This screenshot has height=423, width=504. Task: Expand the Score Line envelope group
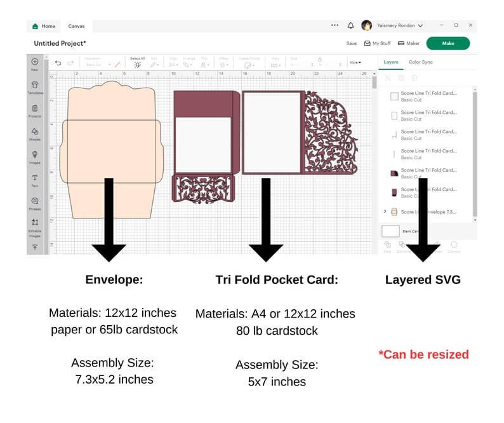[x=385, y=211]
